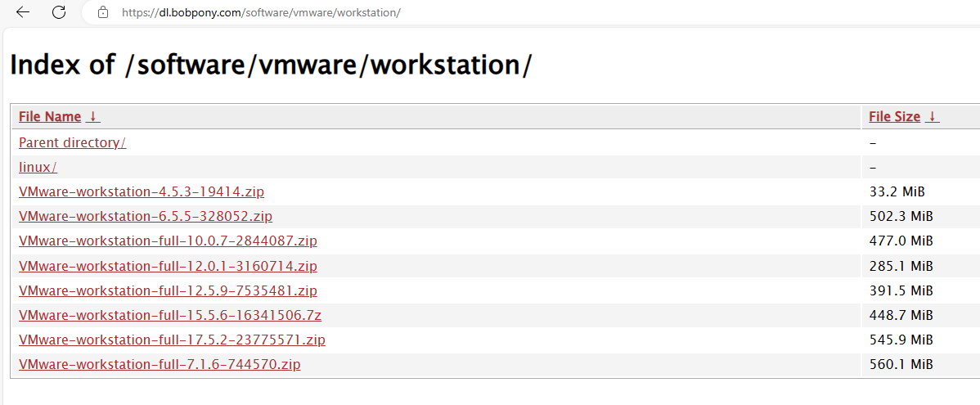Image resolution: width=980 pixels, height=405 pixels.
Task: Go back with the browser back arrow
Action: (23, 12)
